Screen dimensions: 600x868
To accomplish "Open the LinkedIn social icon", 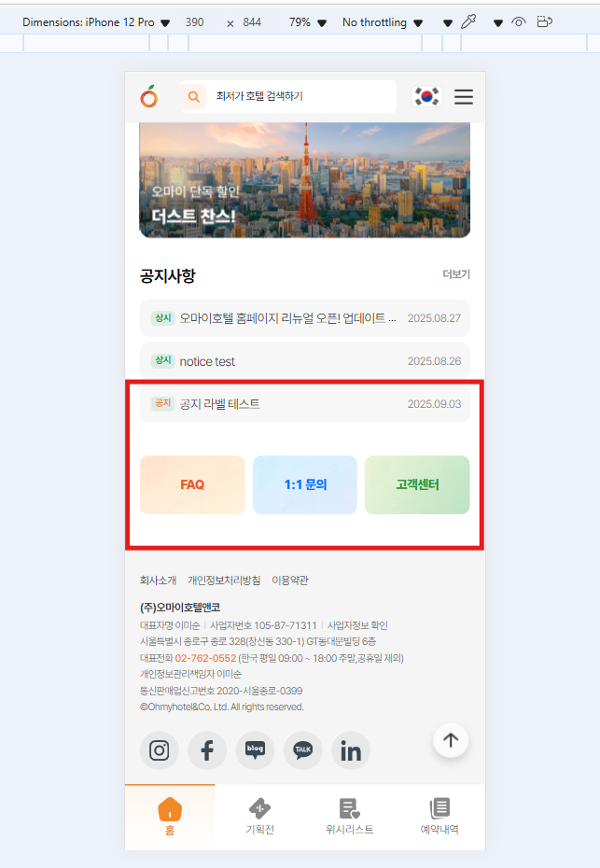I will (350, 750).
